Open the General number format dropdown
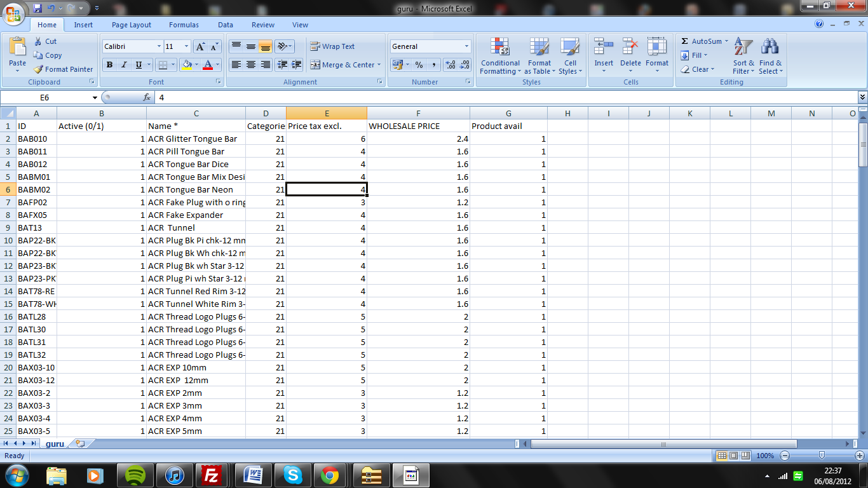Image resolution: width=868 pixels, height=488 pixels. tap(466, 46)
